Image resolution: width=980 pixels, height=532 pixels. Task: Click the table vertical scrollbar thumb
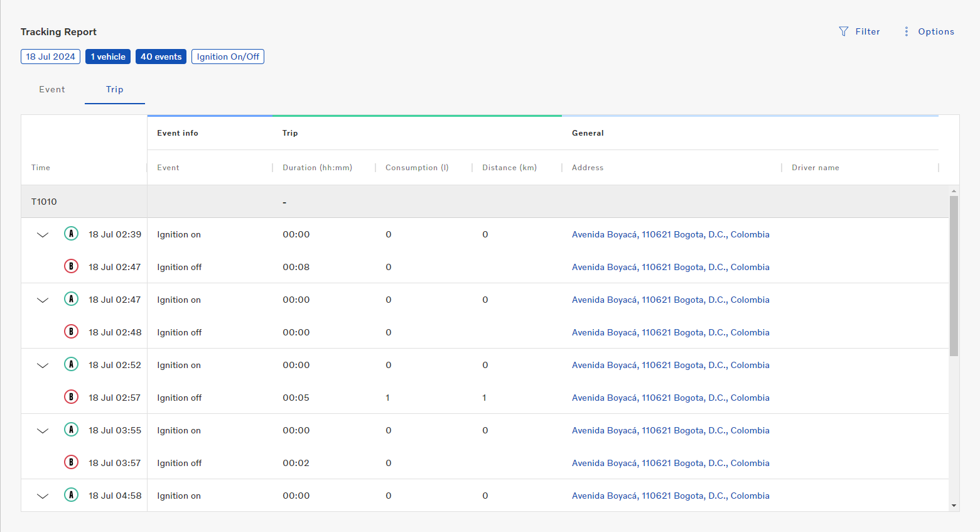click(954, 276)
